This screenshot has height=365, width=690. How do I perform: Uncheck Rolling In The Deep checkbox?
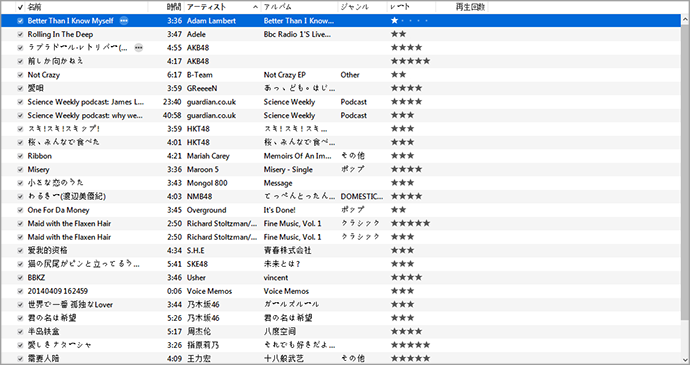(20, 34)
